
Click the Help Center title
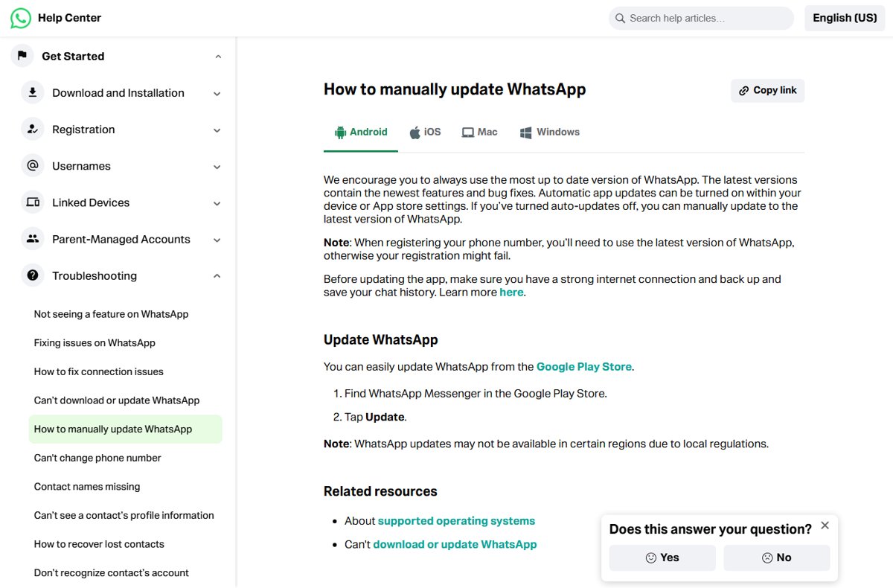(x=69, y=18)
